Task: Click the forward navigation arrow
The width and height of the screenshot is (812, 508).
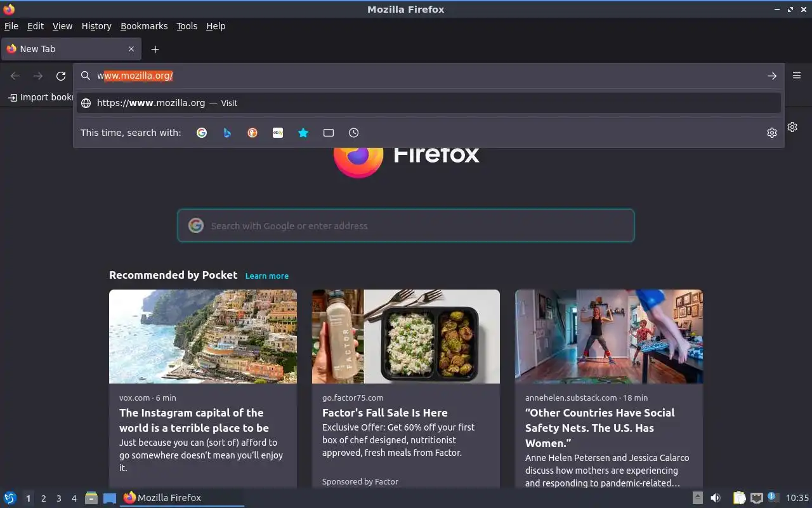Action: coord(38,76)
